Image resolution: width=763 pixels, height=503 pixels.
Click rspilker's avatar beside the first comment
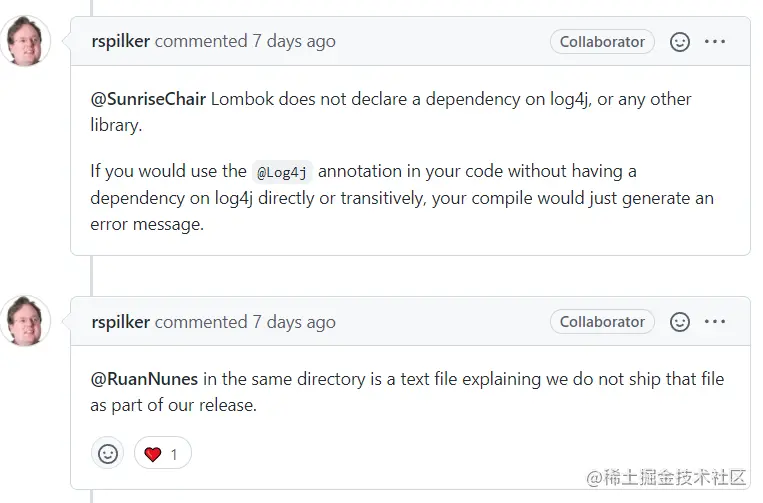click(x=26, y=41)
